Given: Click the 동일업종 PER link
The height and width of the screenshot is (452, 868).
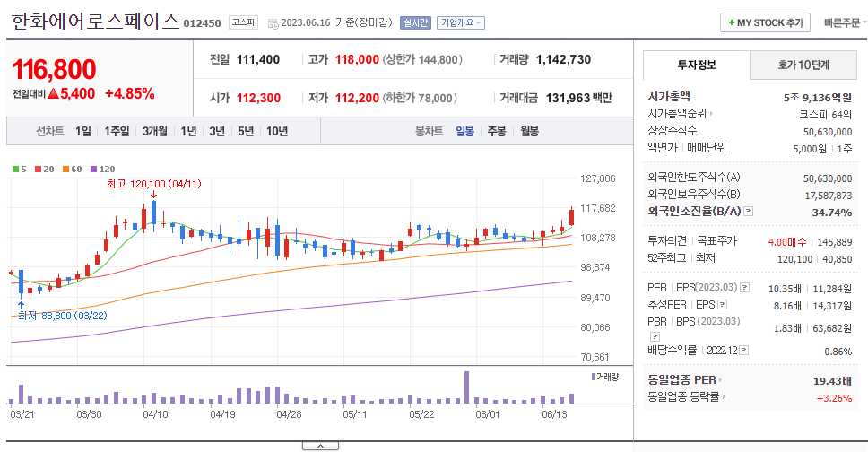Looking at the screenshot, I should pyautogui.click(x=682, y=380).
